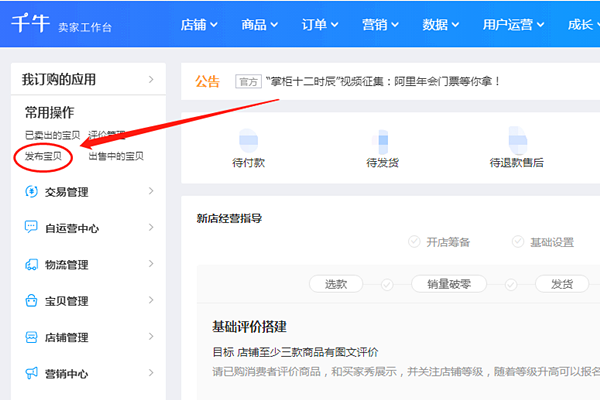Screen dimensions: 600x400
Task: Open 营销中心 in the sidebar
Action: pyautogui.click(x=67, y=374)
